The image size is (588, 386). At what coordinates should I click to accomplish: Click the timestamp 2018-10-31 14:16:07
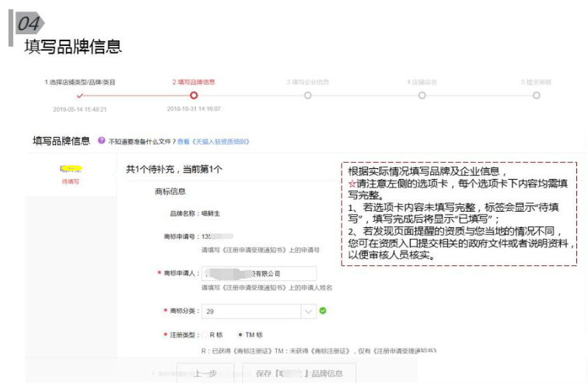[x=194, y=109]
